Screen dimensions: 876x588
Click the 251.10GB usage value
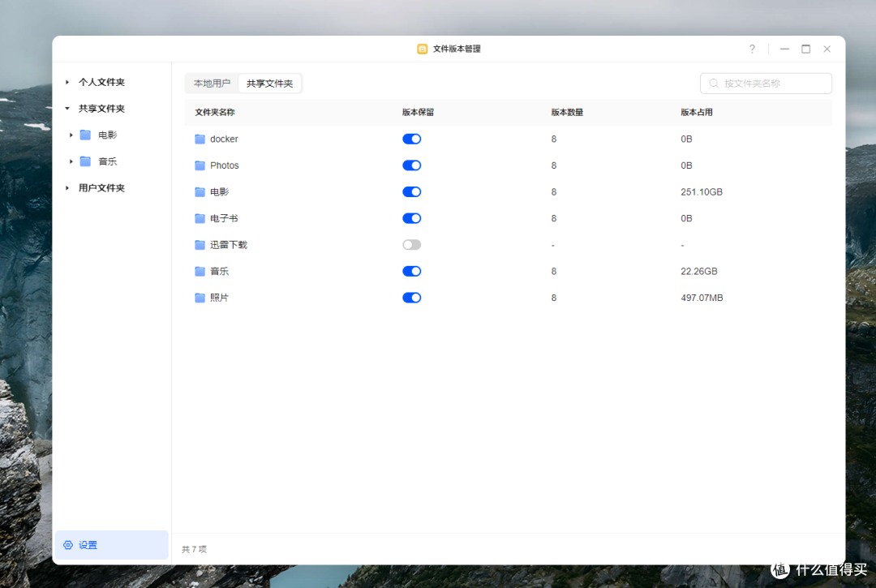click(702, 192)
